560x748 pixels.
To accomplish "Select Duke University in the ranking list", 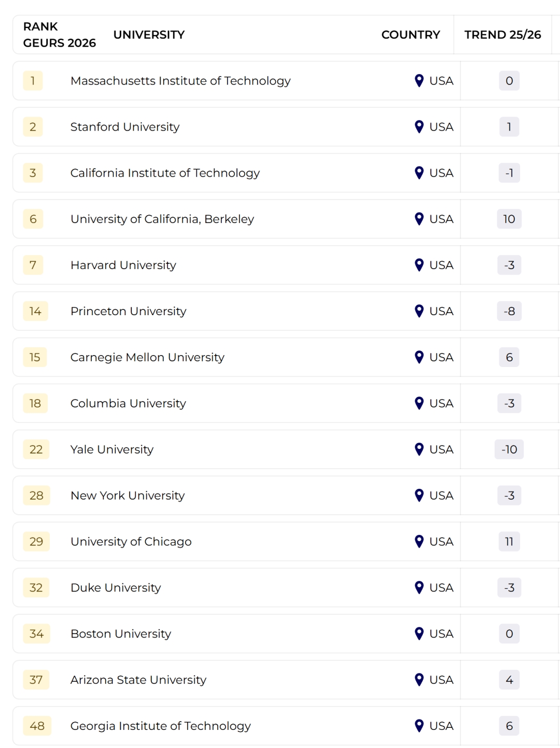I will (116, 588).
